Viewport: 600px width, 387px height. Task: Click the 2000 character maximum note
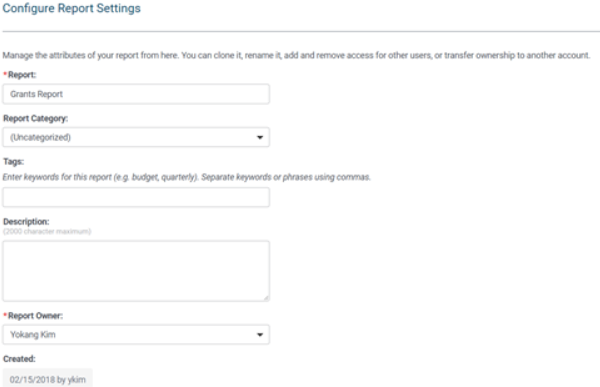pos(47,232)
